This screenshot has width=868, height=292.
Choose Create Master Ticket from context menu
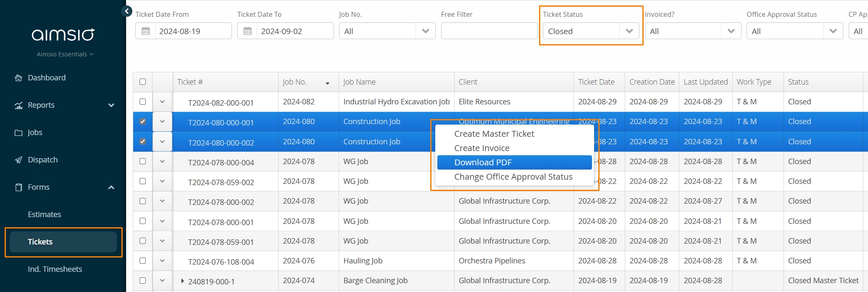pos(515,134)
